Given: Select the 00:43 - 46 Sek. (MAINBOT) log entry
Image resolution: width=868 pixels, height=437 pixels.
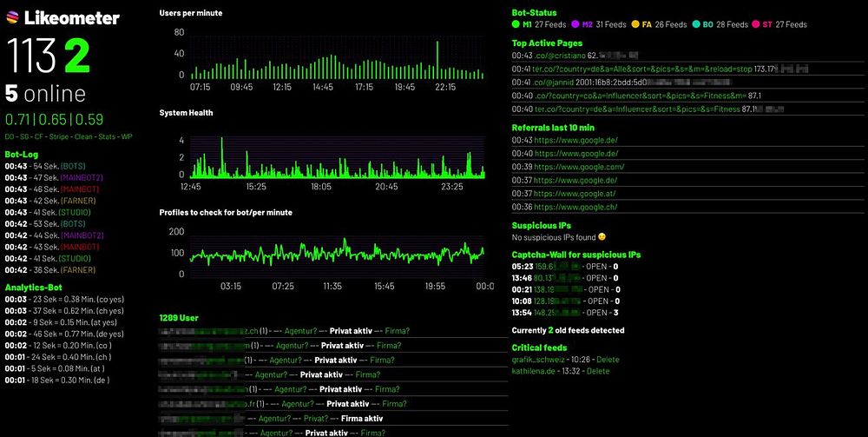Looking at the screenshot, I should (52, 189).
